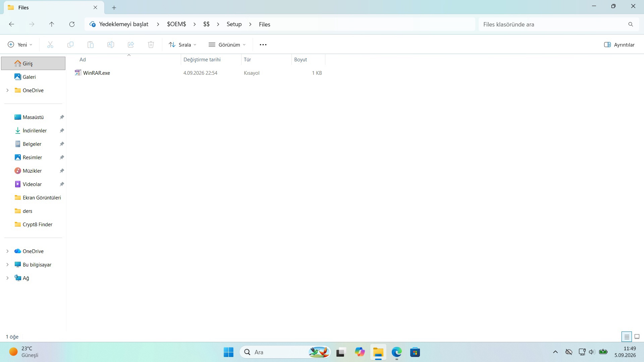644x362 pixels.
Task: Click the Paste clipboard icon
Action: (91, 45)
